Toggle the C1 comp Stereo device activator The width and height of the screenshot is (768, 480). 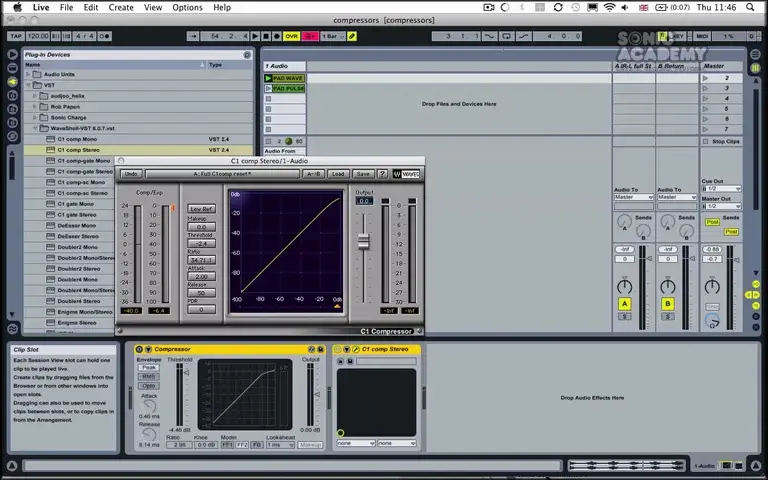(337, 349)
